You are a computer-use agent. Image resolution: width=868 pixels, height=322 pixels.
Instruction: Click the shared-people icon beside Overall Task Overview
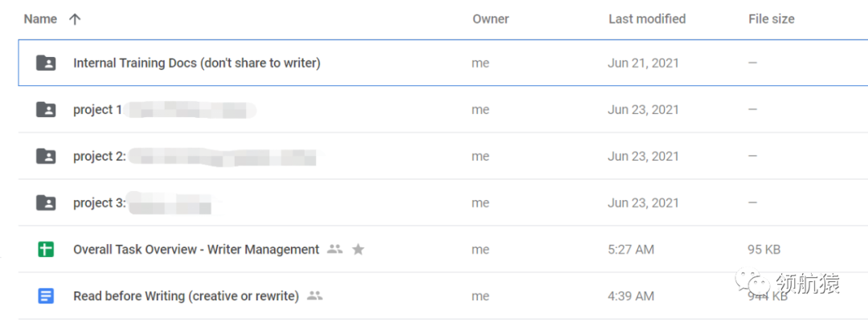click(334, 250)
